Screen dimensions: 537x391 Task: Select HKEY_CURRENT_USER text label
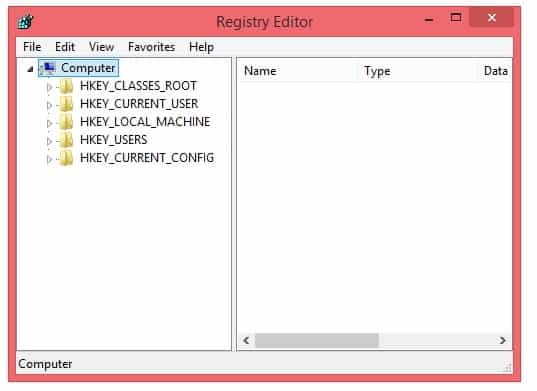coord(139,104)
